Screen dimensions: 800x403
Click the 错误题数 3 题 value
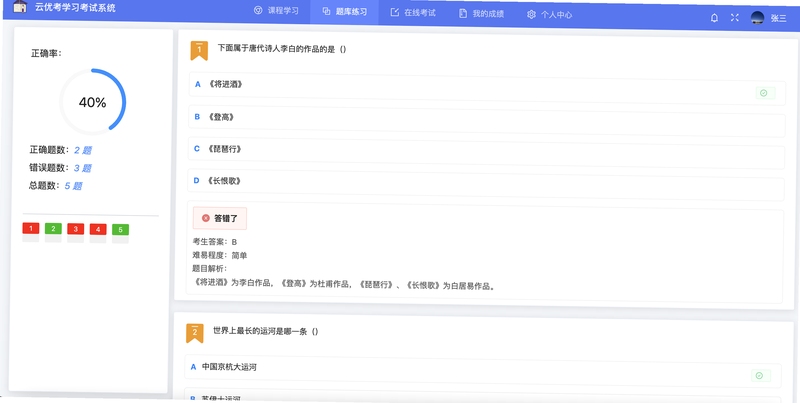tap(82, 168)
